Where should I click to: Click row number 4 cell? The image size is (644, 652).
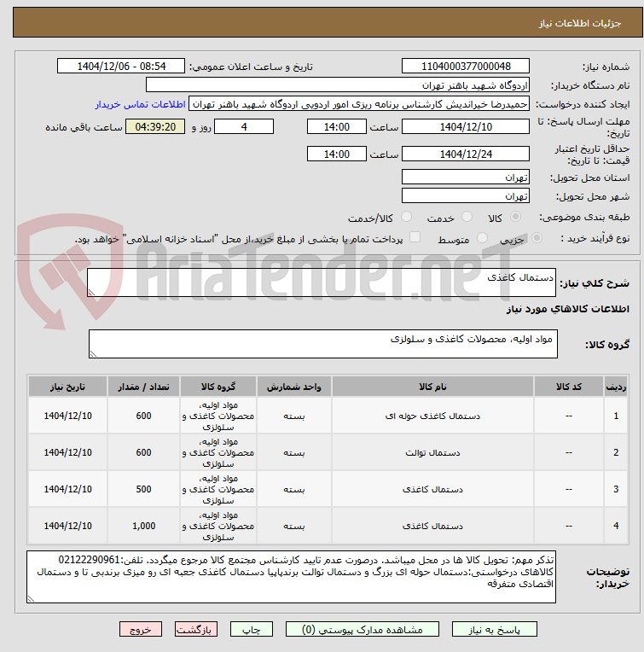616,526
